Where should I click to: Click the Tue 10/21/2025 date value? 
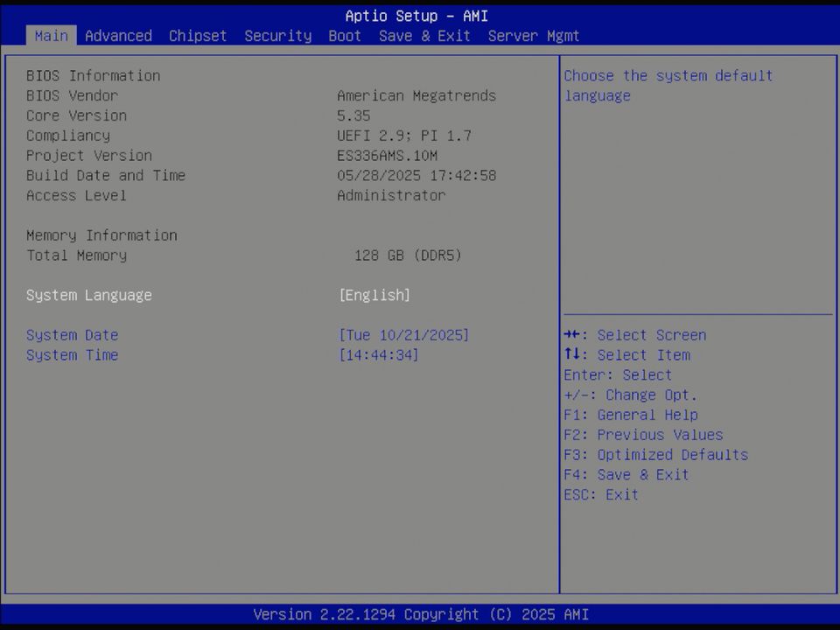[x=403, y=335]
